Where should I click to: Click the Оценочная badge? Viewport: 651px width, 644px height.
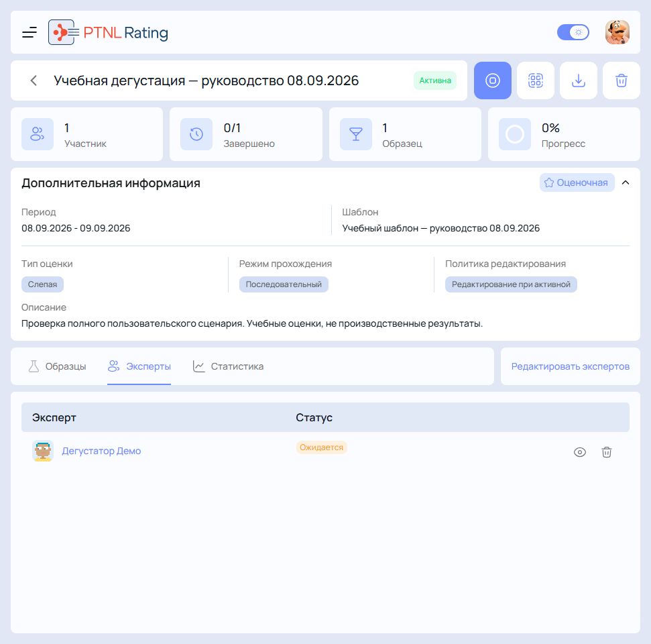click(577, 183)
